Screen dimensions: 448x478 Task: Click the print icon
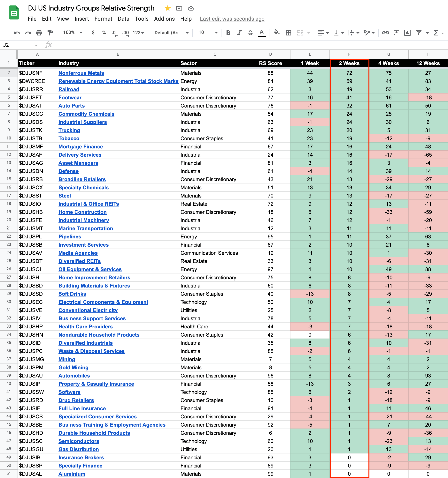tap(39, 33)
